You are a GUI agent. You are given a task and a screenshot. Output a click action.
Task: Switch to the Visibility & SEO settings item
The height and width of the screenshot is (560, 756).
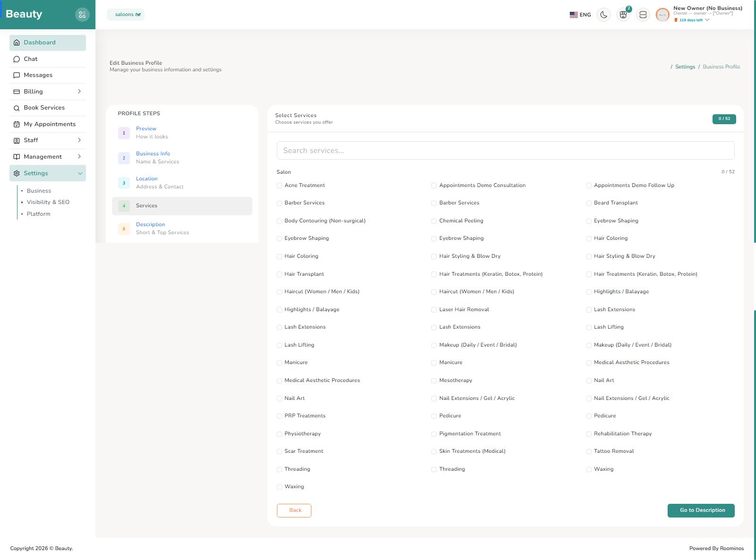tap(48, 202)
